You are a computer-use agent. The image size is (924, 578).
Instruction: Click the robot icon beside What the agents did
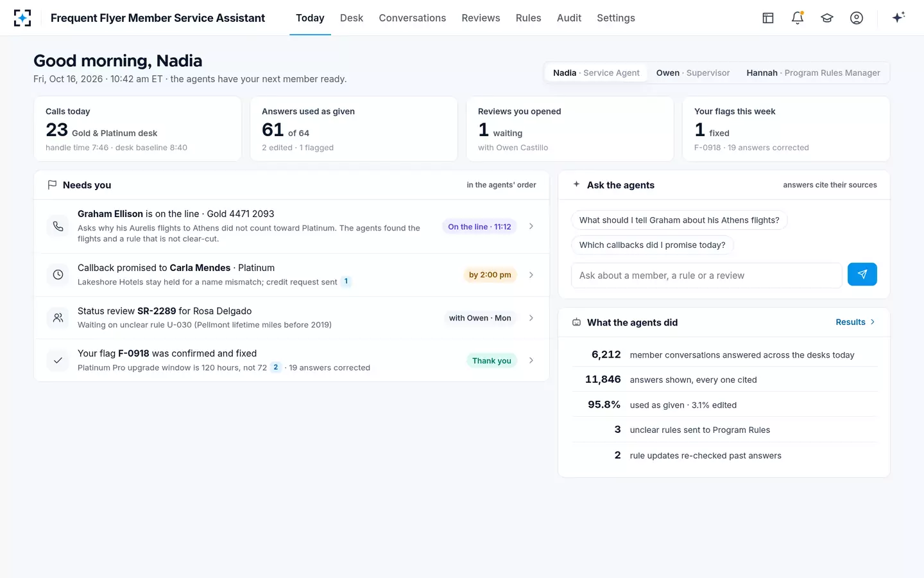pyautogui.click(x=576, y=322)
